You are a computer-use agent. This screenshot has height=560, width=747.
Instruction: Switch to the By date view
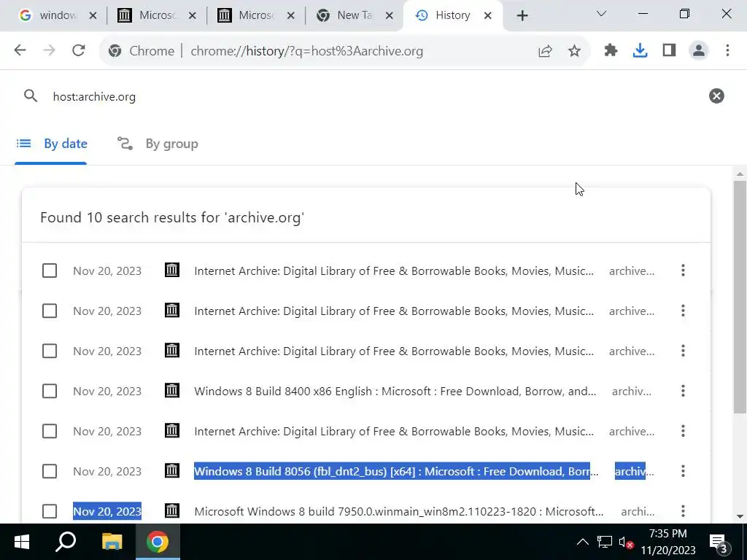tap(51, 144)
